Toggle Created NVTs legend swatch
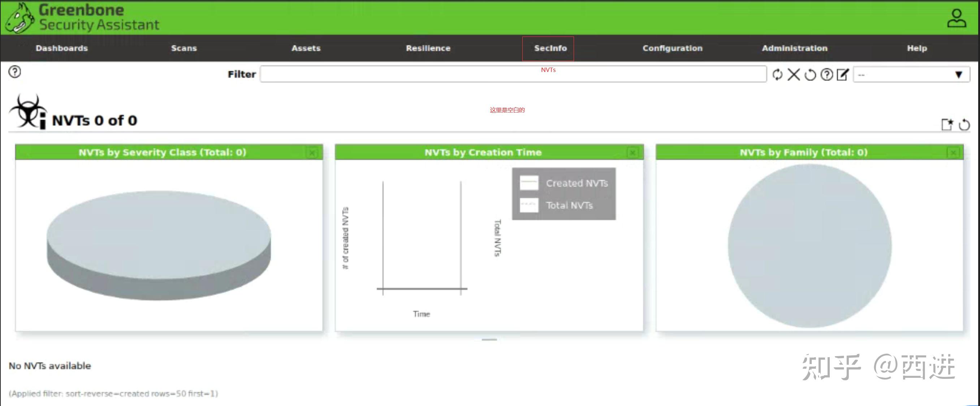Viewport: 980px width, 406px height. pyautogui.click(x=529, y=183)
